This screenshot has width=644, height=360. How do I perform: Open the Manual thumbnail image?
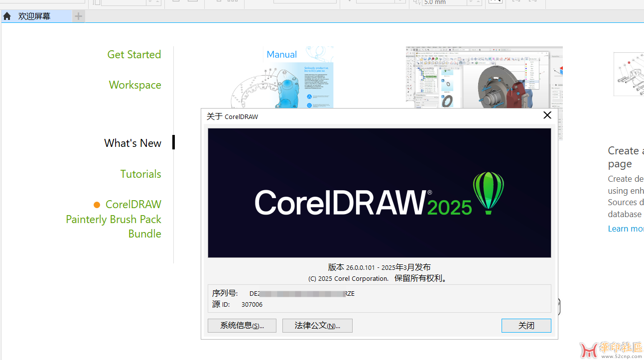(282, 78)
